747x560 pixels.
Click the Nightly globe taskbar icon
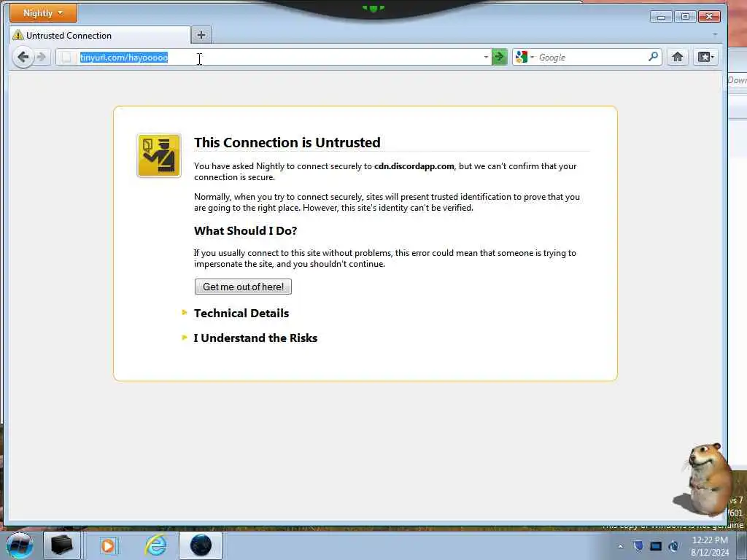201,545
